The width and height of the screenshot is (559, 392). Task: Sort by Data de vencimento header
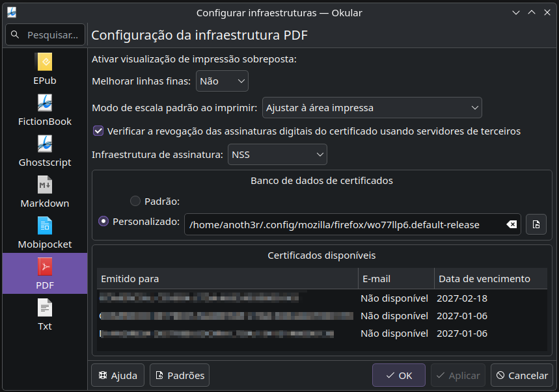point(491,278)
